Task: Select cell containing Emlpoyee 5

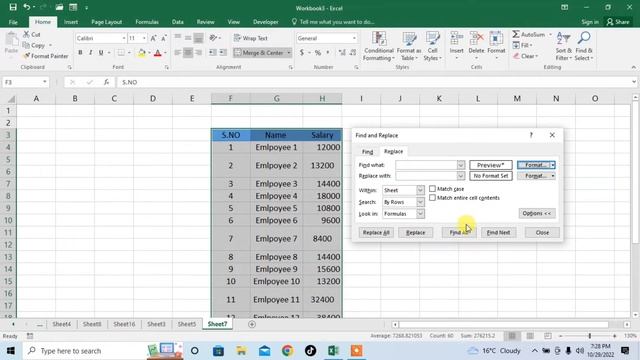Action: tap(276, 208)
